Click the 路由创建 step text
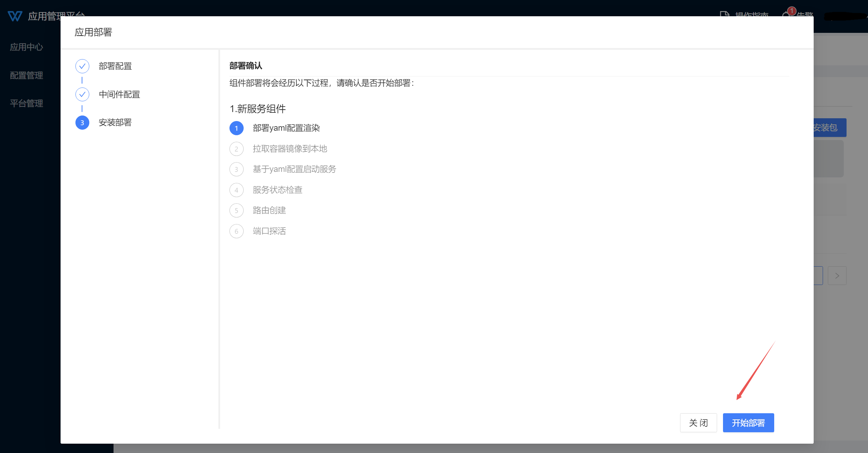 click(269, 210)
